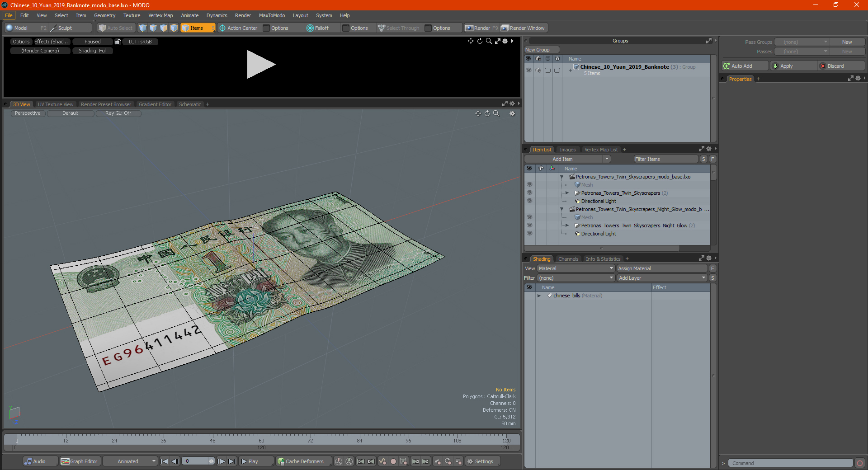Open the Texture menu

coord(132,15)
